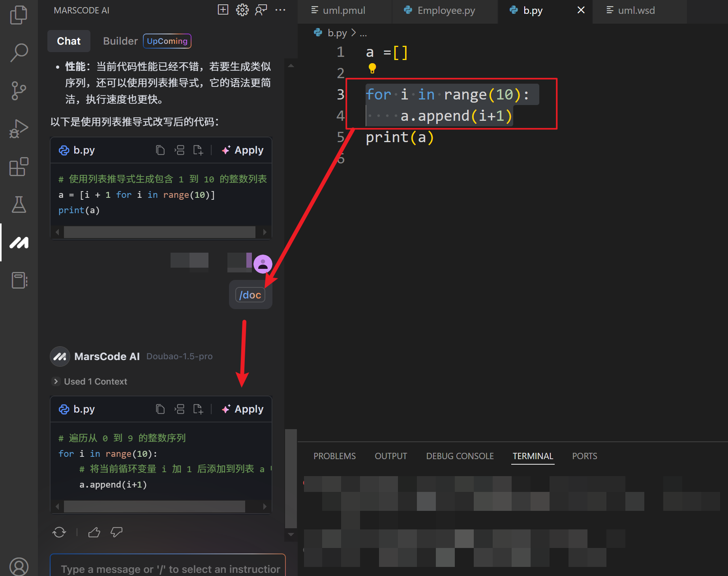This screenshot has width=728, height=576.
Task: Expand the Used 1 Context section
Action: (89, 381)
